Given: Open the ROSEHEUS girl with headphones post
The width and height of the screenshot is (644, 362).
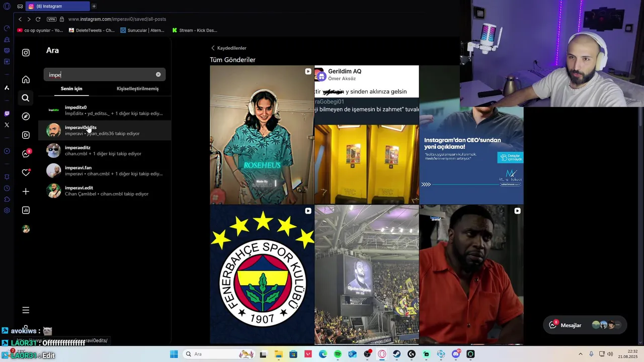Looking at the screenshot, I should [262, 135].
